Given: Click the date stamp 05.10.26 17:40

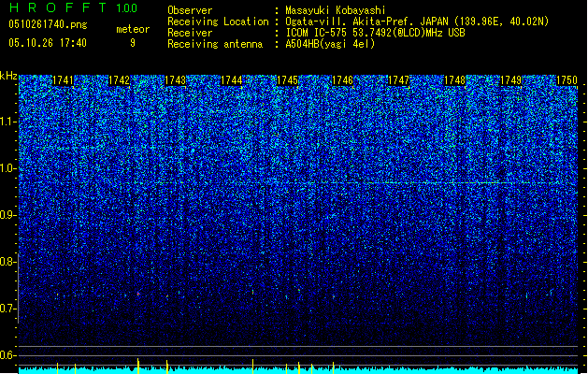Looking at the screenshot, I should (48, 43).
